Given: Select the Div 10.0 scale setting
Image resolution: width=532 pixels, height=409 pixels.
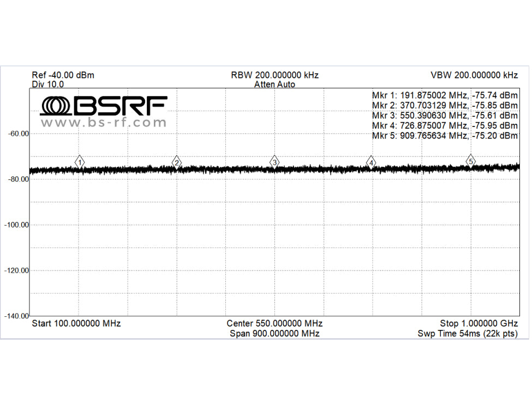Looking at the screenshot, I should (48, 85).
